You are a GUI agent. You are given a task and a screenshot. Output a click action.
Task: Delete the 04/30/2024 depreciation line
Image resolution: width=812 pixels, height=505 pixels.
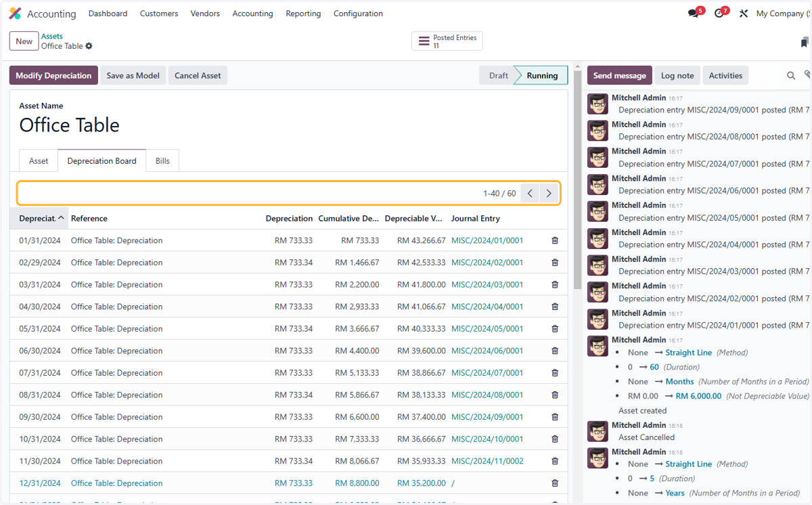tap(555, 307)
